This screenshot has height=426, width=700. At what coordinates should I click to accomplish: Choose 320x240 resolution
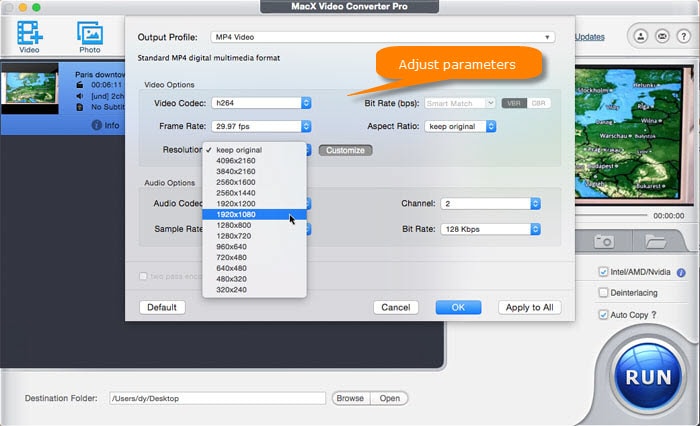(254, 289)
